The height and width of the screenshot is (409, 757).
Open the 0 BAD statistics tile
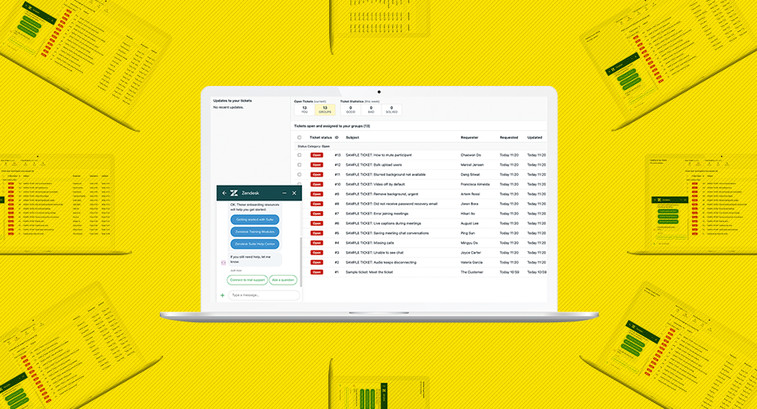pyautogui.click(x=371, y=110)
